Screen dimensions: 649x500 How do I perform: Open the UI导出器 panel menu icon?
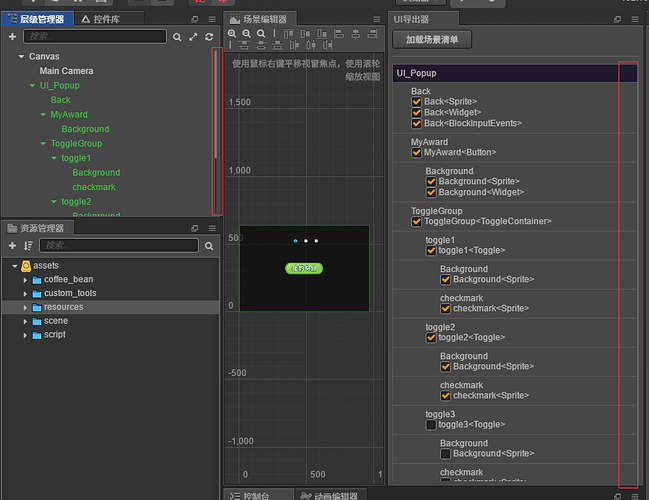click(634, 19)
